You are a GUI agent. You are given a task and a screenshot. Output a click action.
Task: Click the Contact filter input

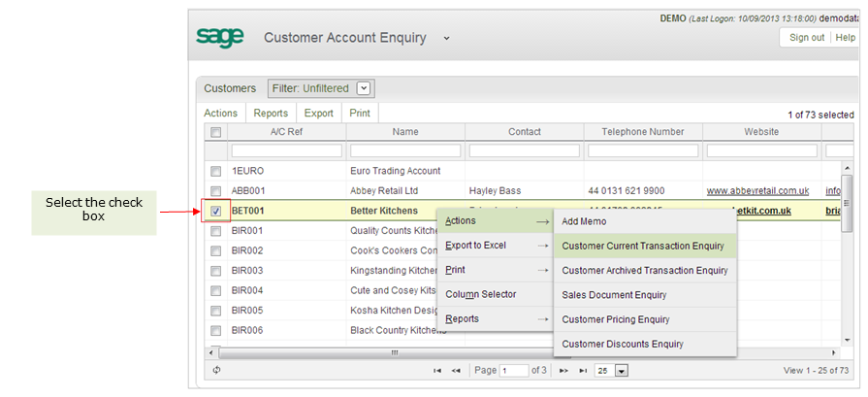point(525,150)
